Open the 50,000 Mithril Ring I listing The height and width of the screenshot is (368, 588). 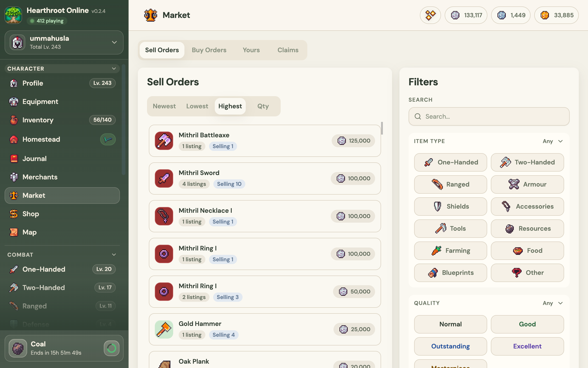pos(265,292)
